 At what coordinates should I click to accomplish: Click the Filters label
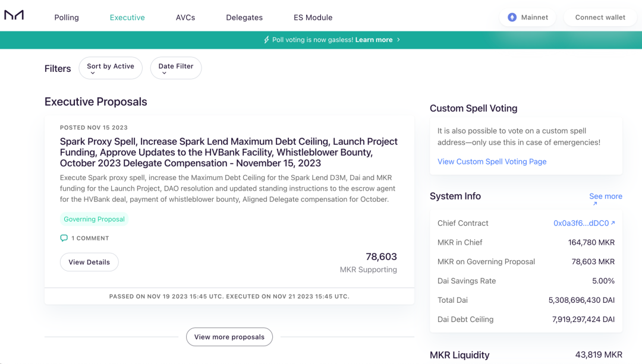coord(58,69)
